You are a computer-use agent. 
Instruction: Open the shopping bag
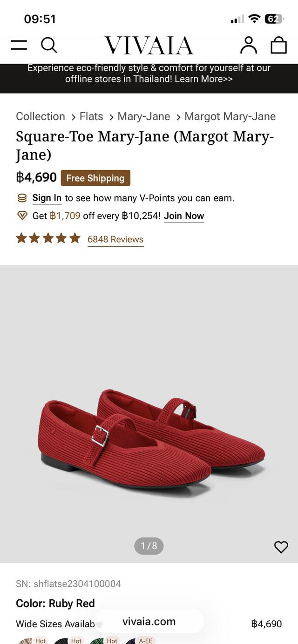[x=278, y=45]
